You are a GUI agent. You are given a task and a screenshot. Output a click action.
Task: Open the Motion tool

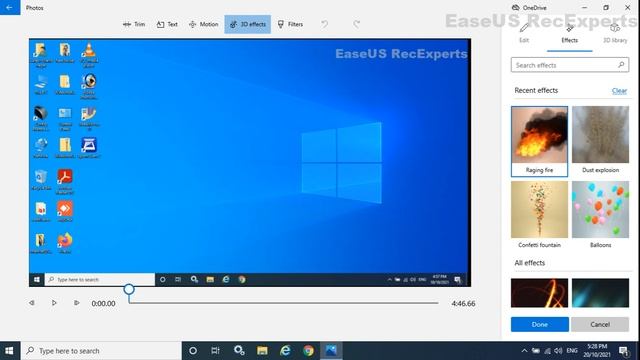(x=203, y=24)
